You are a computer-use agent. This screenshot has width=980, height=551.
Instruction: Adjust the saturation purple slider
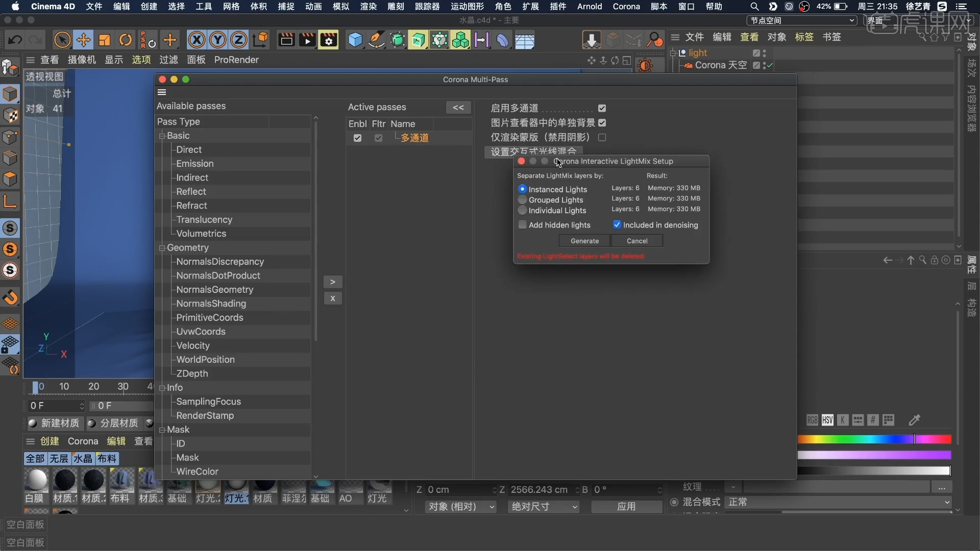874,455
